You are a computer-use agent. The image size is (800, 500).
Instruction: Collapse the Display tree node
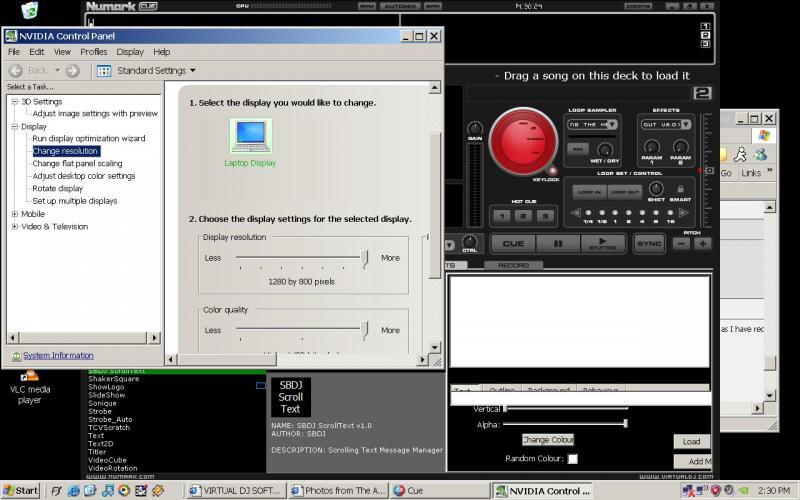tap(15, 127)
